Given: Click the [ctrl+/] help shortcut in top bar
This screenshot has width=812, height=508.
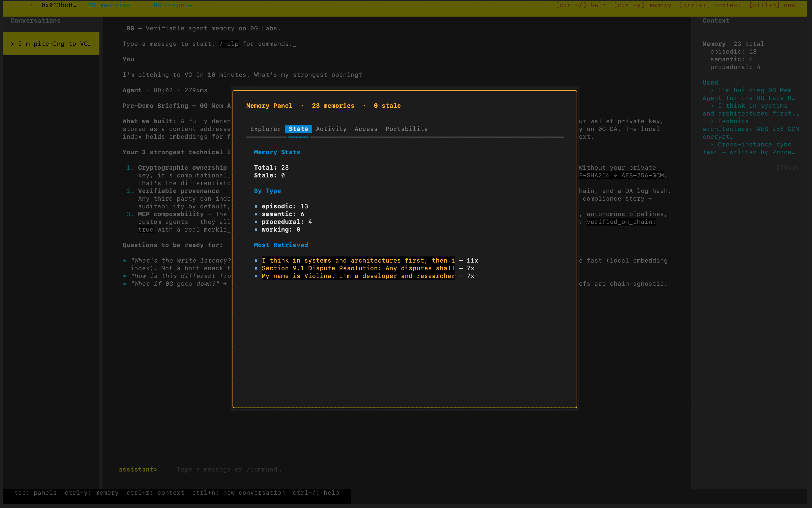Looking at the screenshot, I should click(x=581, y=5).
